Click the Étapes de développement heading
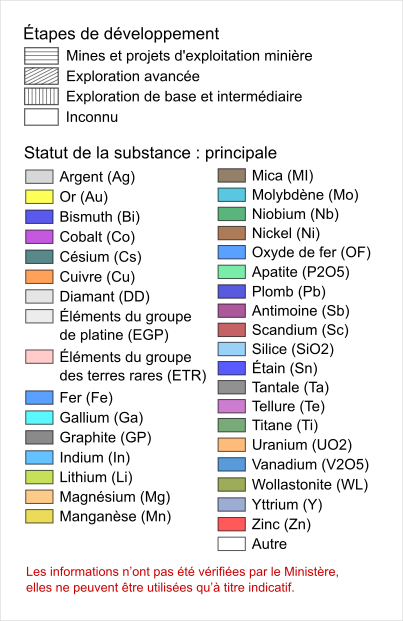Viewport: 403px width, 621px height. tap(121, 34)
